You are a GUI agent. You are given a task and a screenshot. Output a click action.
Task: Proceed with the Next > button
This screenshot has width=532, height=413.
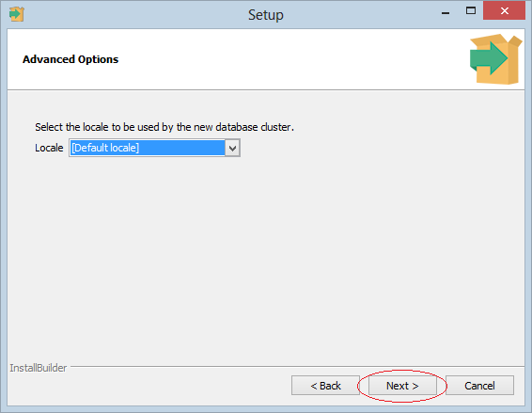[402, 386]
